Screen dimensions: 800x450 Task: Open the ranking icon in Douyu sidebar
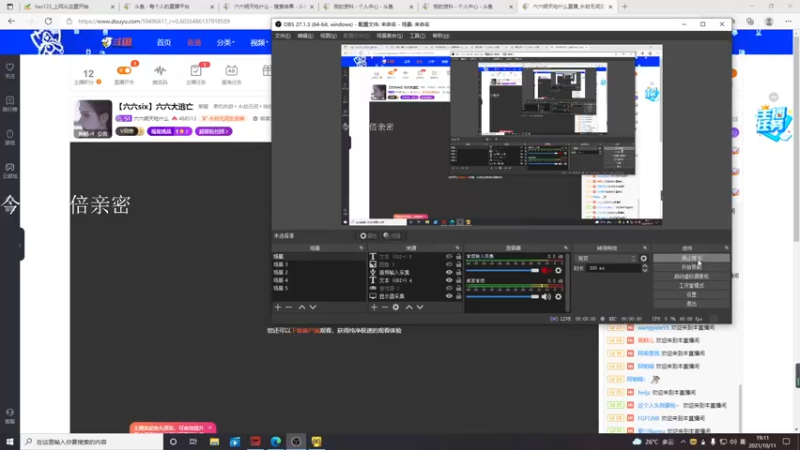[x=10, y=104]
